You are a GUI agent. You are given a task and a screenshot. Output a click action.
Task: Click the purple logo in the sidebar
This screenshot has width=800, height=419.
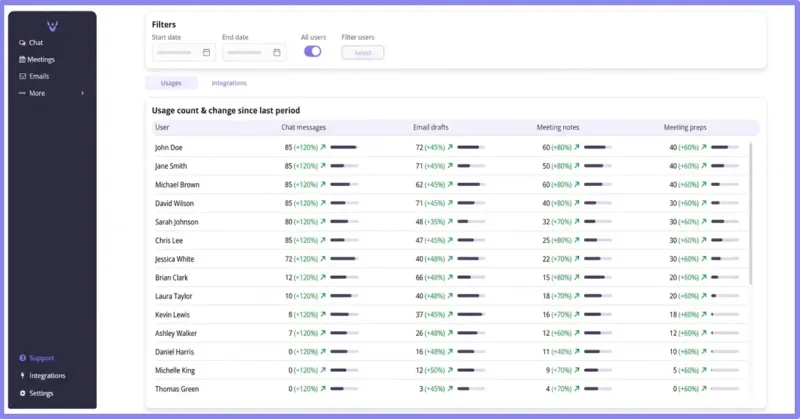(x=52, y=26)
